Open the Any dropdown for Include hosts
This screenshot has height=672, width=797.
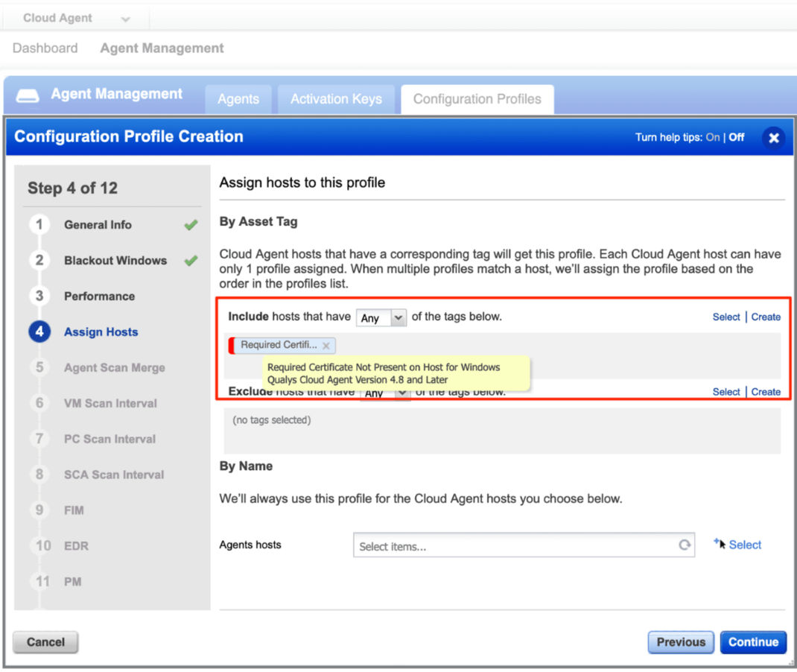pos(381,317)
